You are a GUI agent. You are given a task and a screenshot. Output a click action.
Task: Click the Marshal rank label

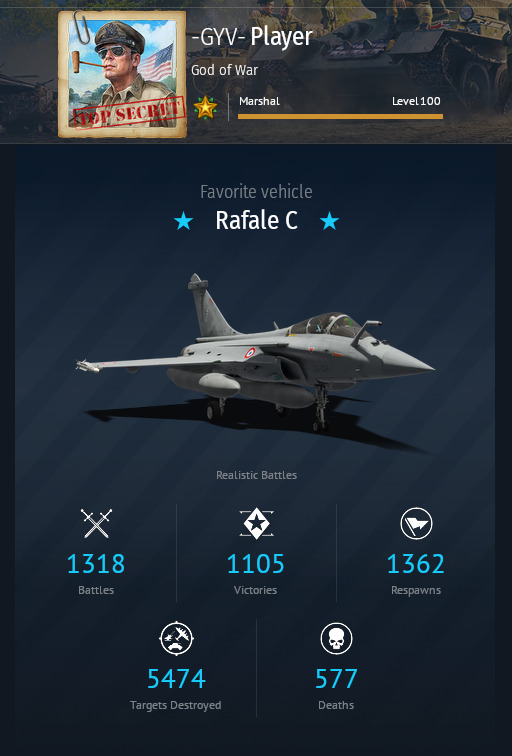pyautogui.click(x=259, y=101)
